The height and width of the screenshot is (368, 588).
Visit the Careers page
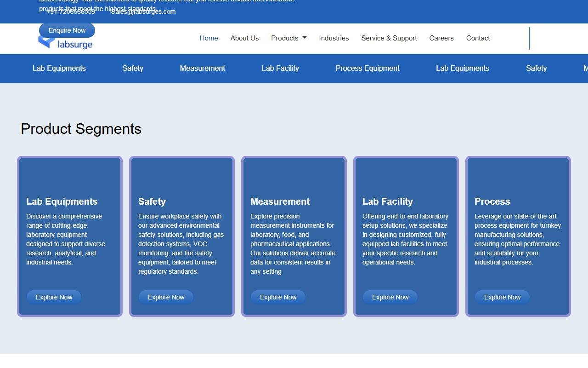point(441,38)
